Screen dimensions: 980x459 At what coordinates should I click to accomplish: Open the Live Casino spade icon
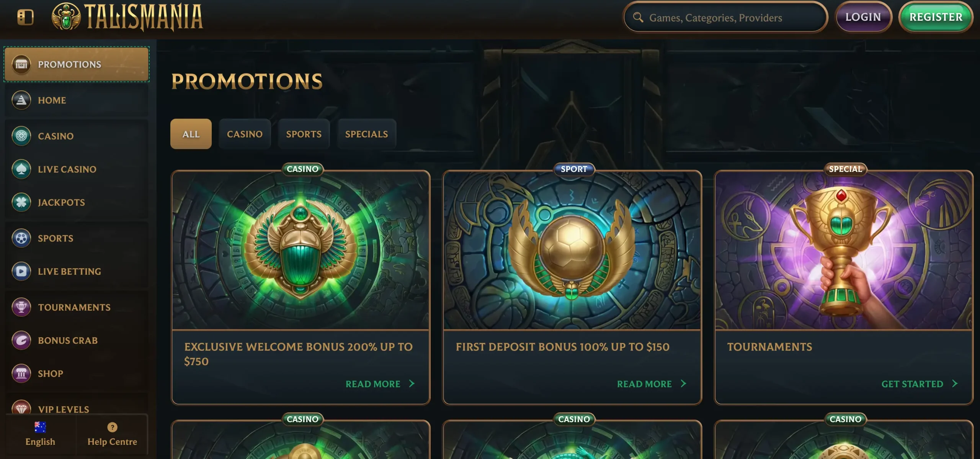(x=21, y=169)
